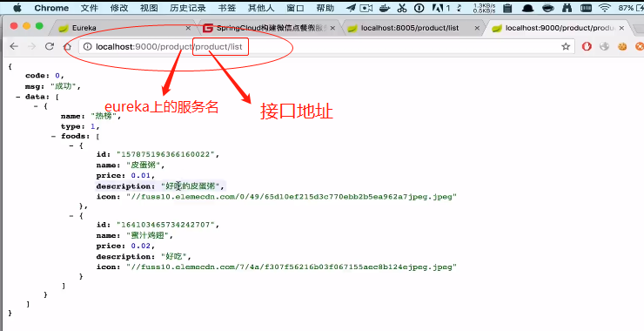Open the screen recorder camera menu bar icon

click(x=365, y=7)
